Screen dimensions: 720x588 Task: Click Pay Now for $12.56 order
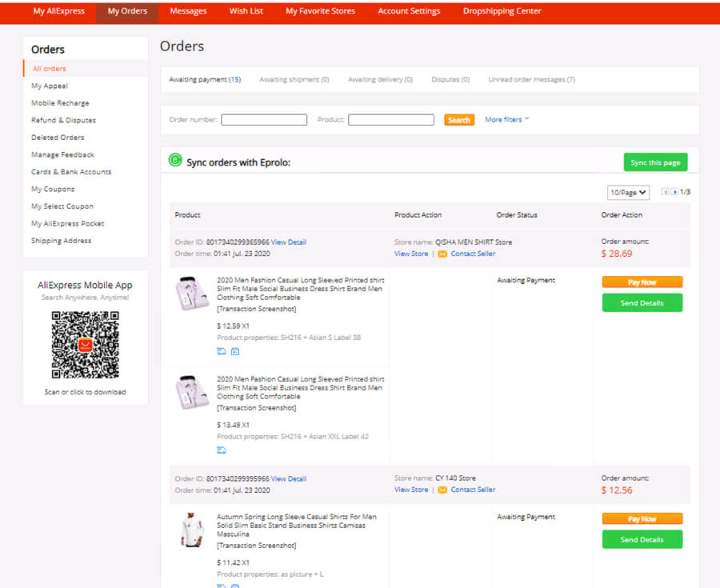pos(642,518)
